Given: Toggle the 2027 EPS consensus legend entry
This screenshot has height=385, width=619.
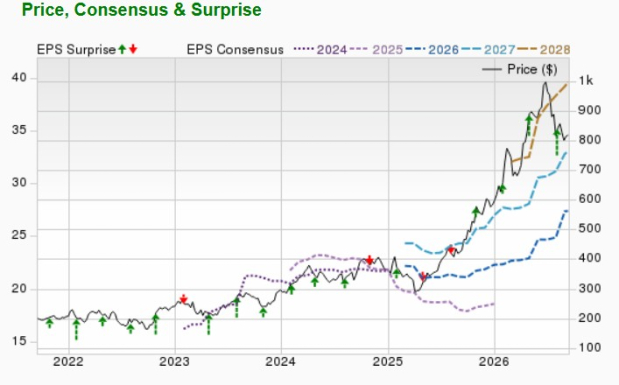Looking at the screenshot, I should (x=488, y=50).
